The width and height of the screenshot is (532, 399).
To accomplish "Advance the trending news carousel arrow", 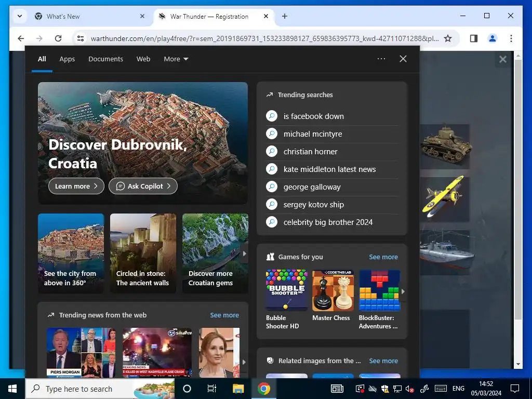I will [x=244, y=362].
